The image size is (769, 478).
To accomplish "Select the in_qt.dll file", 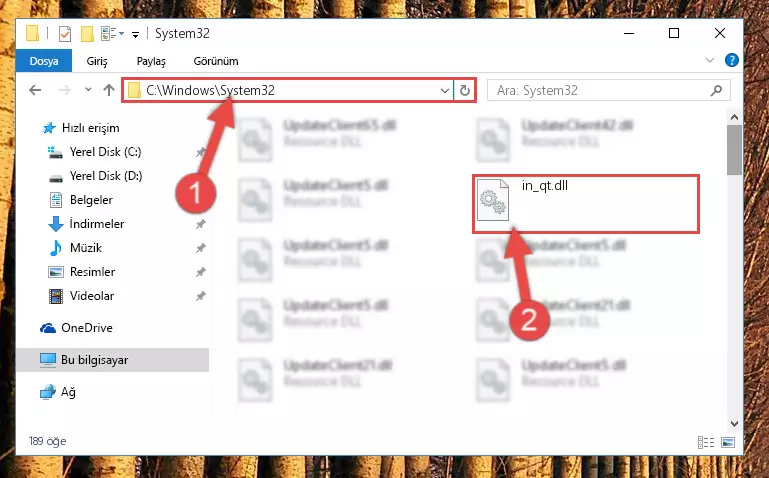I will pos(586,203).
